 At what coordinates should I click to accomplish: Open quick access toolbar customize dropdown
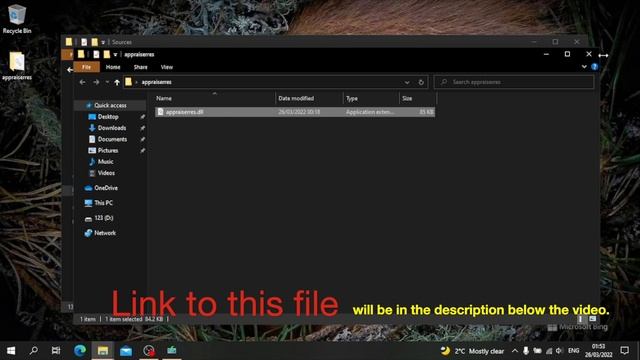coord(116,54)
